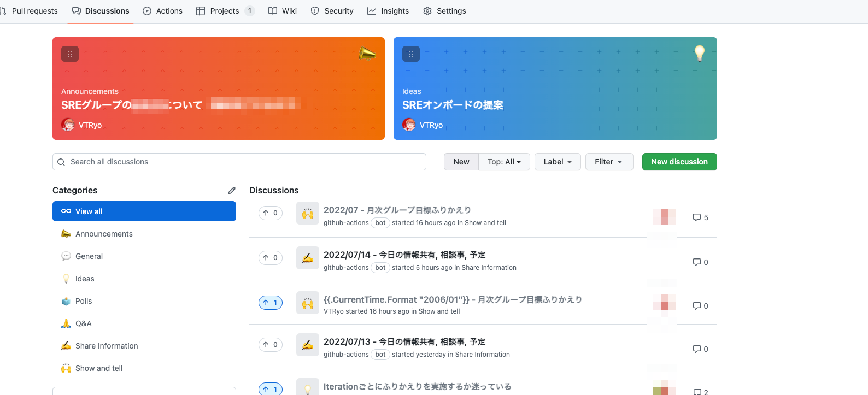Image resolution: width=868 pixels, height=395 pixels.
Task: Select the Q&A category
Action: [144, 323]
